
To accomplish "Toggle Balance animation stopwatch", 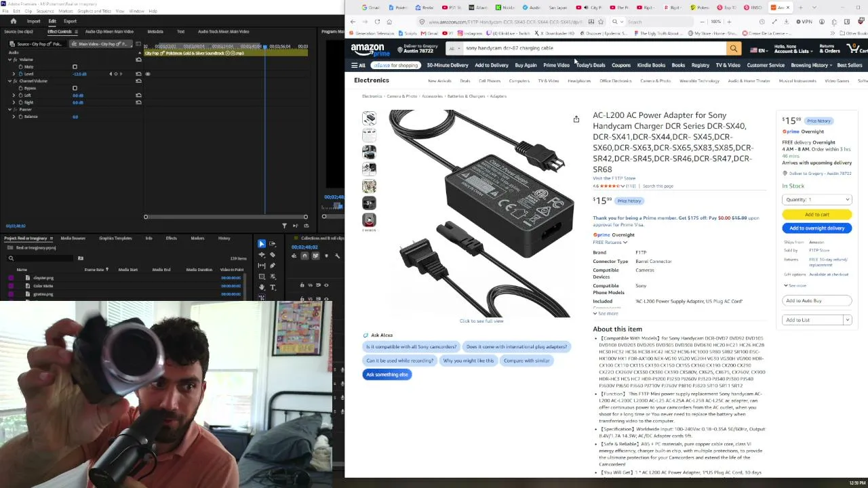I will click(21, 117).
